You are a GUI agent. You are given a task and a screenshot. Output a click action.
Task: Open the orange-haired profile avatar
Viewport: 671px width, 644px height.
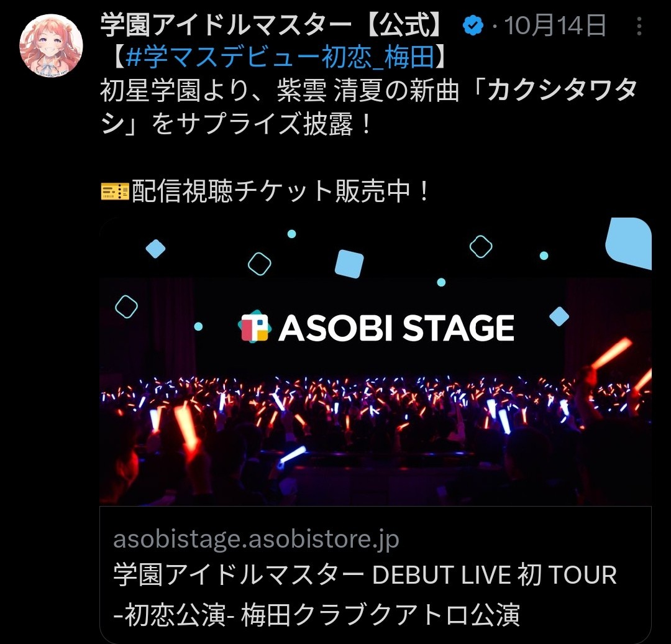(51, 46)
